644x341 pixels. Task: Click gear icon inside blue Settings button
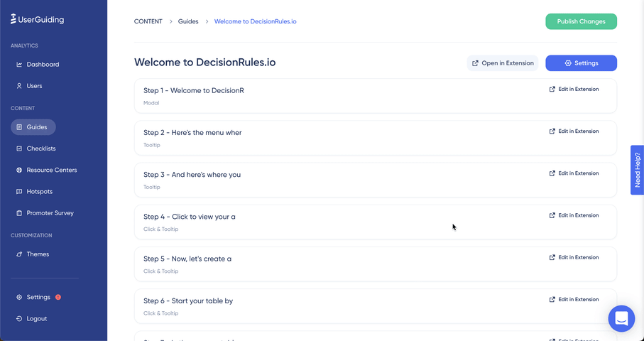568,63
